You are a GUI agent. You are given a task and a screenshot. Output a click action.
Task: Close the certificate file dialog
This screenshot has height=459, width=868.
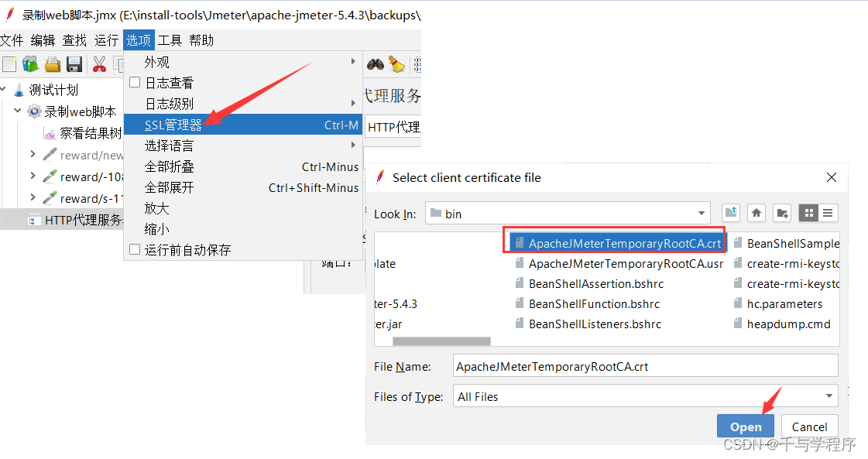click(832, 177)
